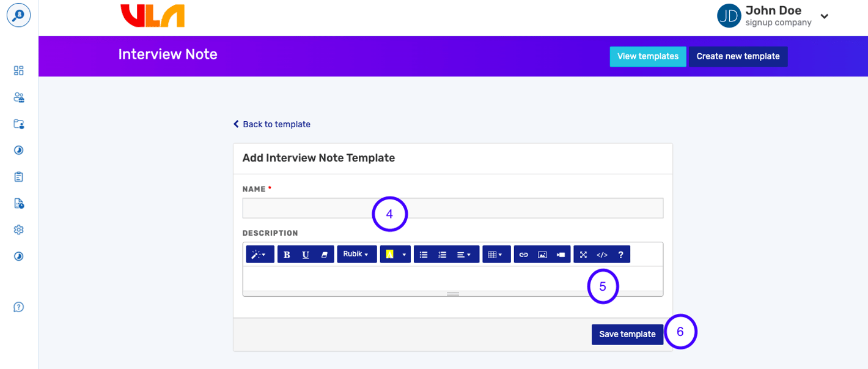Open the folder icon in the sidebar
The image size is (868, 369).
click(19, 124)
